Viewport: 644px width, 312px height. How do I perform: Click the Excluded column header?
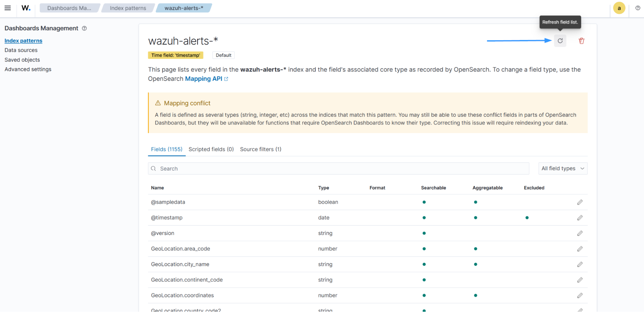click(534, 188)
